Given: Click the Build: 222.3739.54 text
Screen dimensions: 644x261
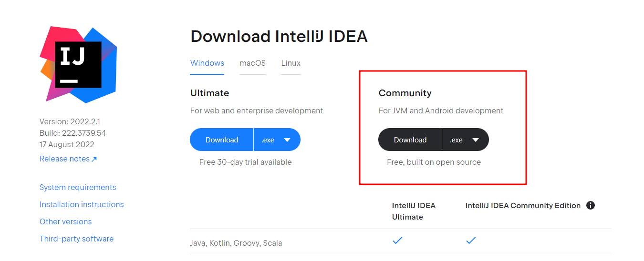Looking at the screenshot, I should pos(73,133).
